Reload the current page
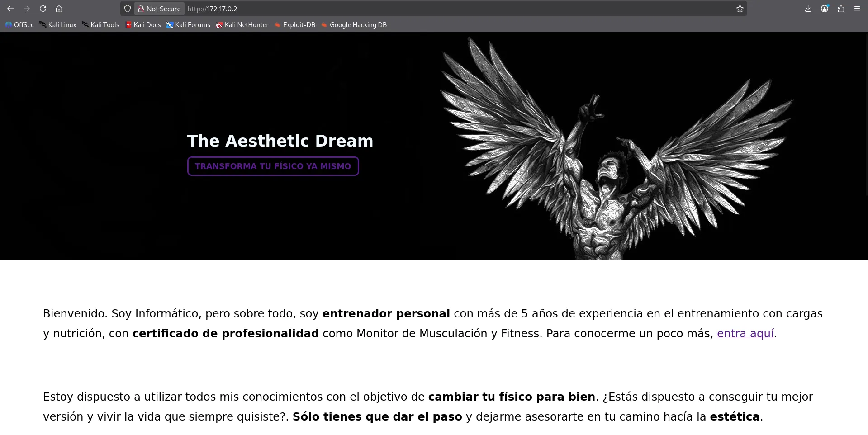The width and height of the screenshot is (868, 435). (x=43, y=9)
